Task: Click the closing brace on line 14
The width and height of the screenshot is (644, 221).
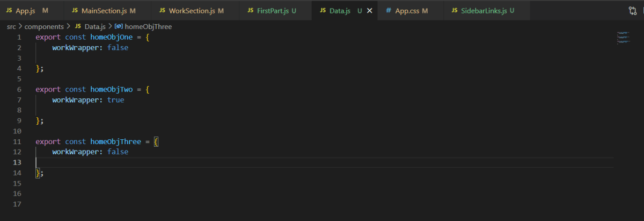Action: pyautogui.click(x=38, y=173)
